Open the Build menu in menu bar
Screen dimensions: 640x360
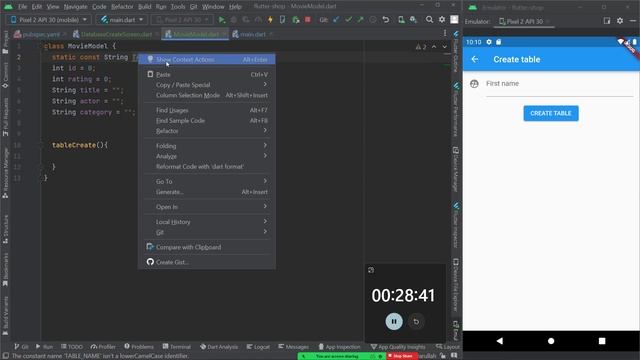[x=144, y=7]
